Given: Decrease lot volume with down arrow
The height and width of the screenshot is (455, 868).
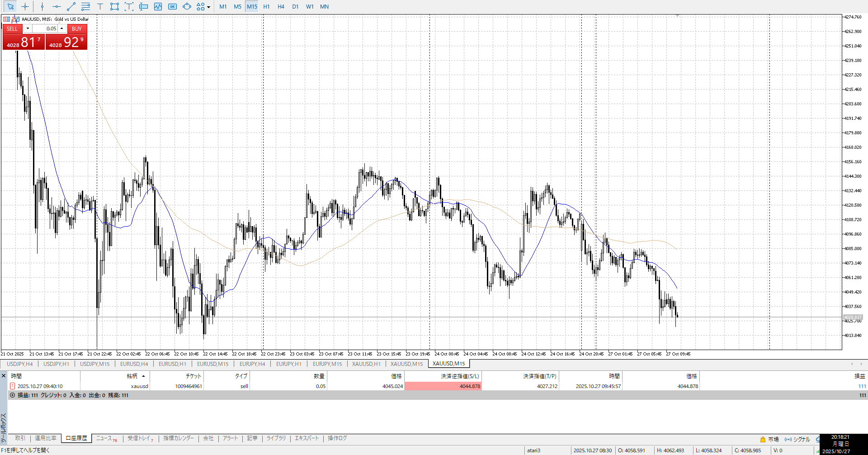Looking at the screenshot, I should [x=28, y=28].
